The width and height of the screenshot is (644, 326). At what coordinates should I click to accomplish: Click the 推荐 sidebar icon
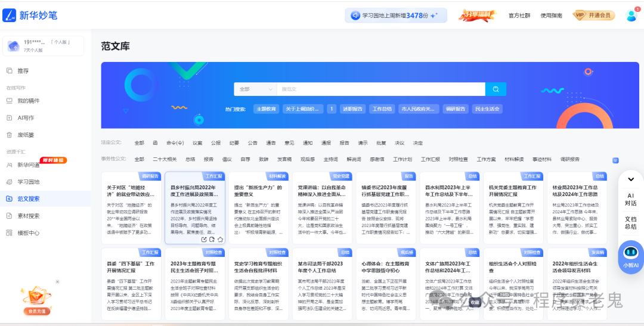coord(10,70)
